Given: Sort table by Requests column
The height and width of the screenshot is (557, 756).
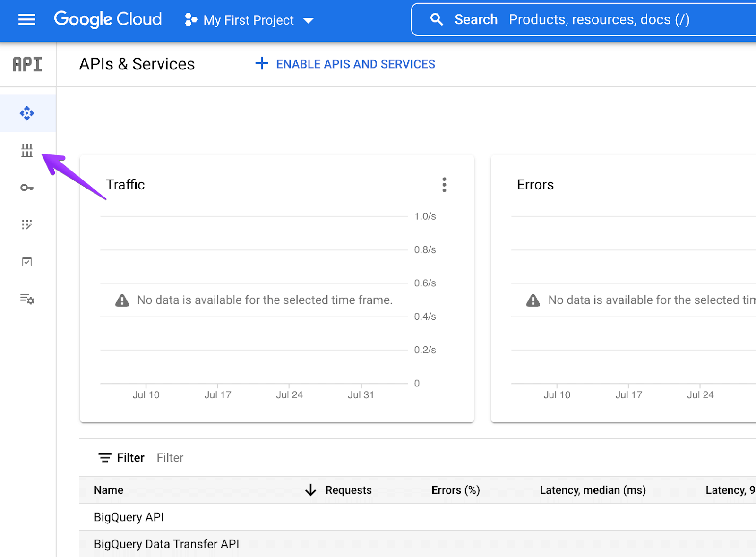Looking at the screenshot, I should click(x=349, y=490).
